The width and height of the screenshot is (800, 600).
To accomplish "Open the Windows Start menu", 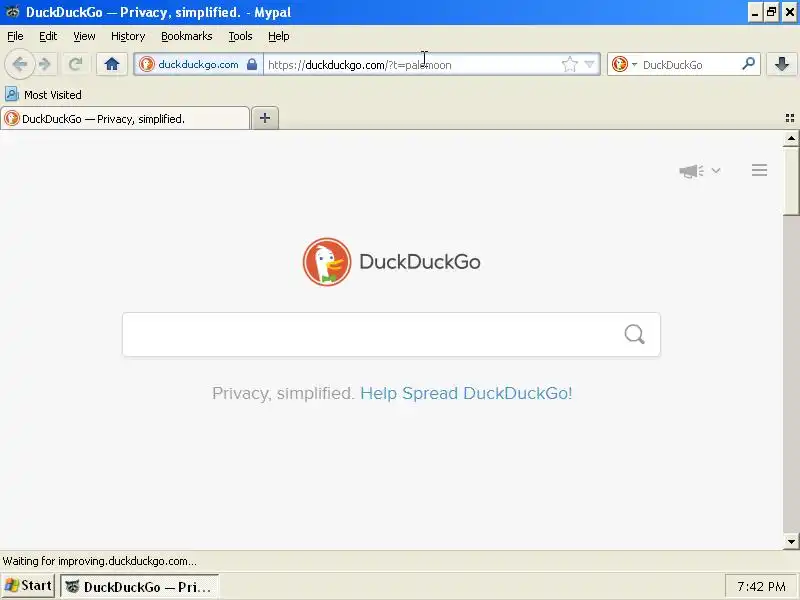I will [28, 586].
